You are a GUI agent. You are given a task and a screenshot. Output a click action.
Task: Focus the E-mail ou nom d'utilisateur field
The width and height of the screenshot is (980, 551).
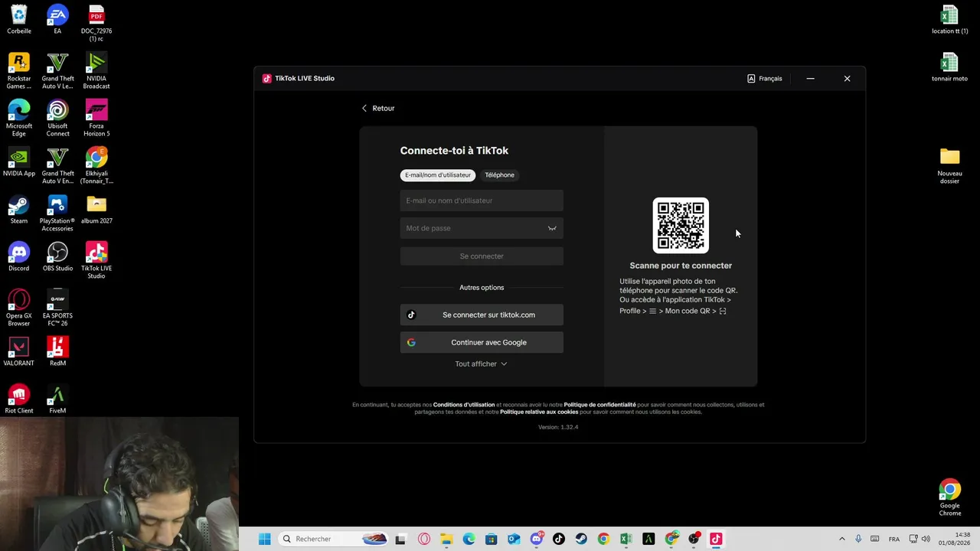tap(482, 201)
